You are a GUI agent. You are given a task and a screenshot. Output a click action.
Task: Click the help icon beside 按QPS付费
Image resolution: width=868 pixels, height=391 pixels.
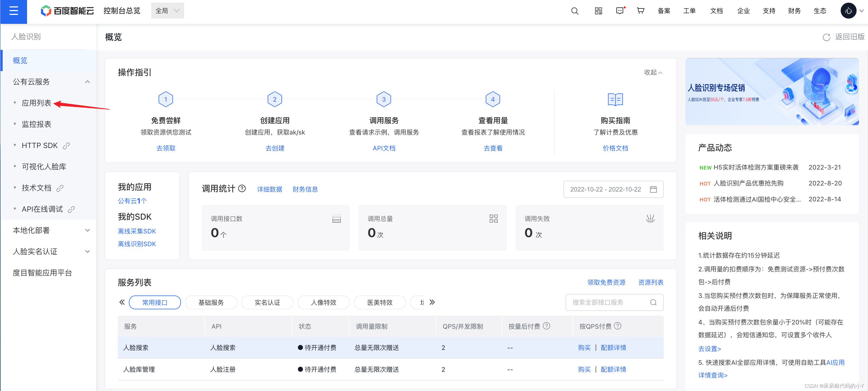pyautogui.click(x=617, y=325)
